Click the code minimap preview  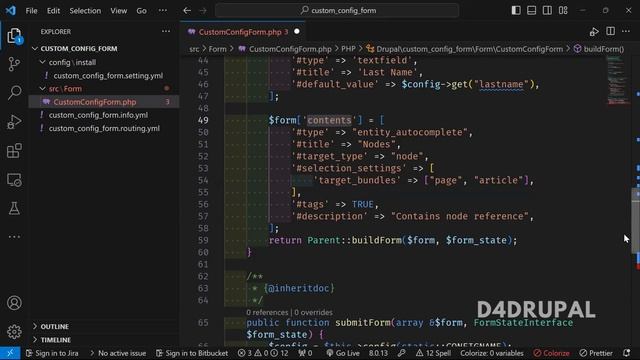(617, 80)
